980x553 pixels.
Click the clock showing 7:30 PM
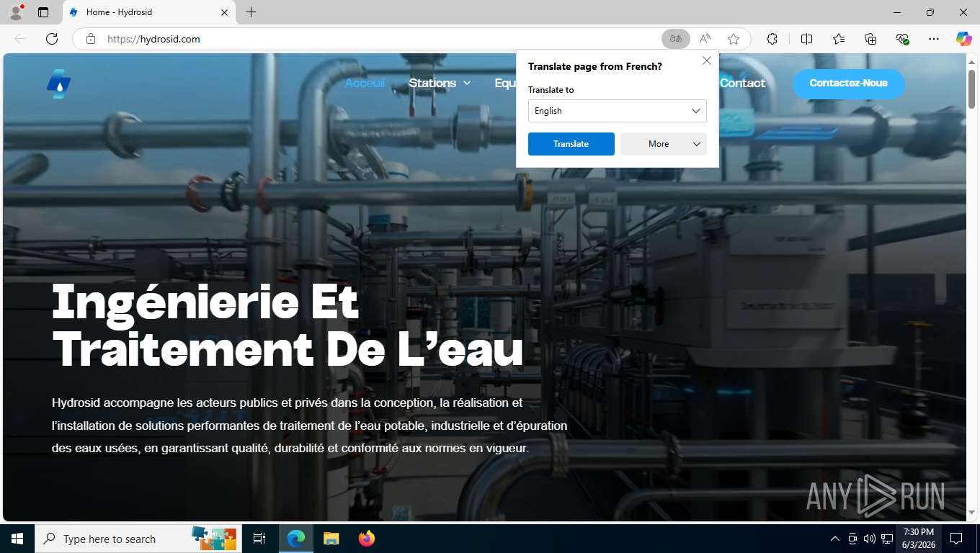point(918,539)
